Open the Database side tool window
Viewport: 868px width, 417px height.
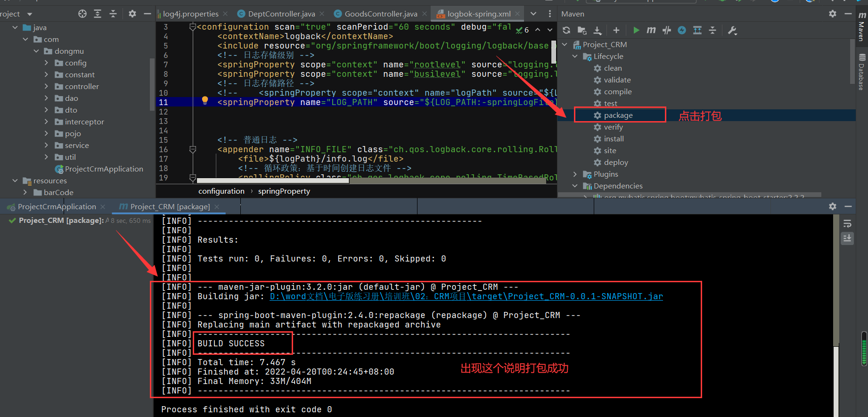click(862, 72)
